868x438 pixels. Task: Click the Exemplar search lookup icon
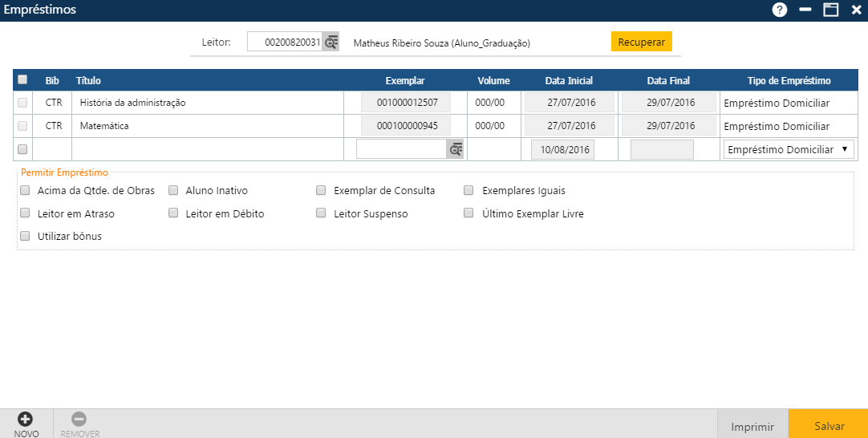[455, 149]
